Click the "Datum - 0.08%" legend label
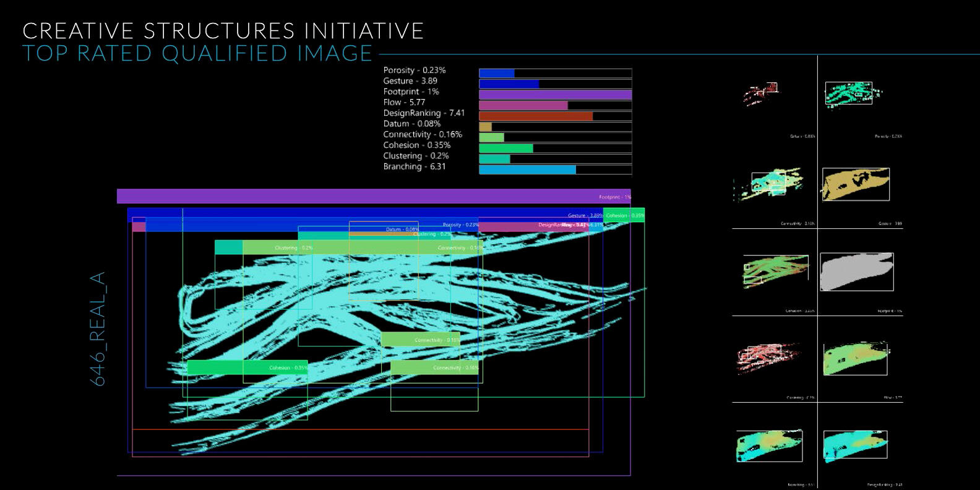Screen dimensions: 980x490 click(x=411, y=124)
